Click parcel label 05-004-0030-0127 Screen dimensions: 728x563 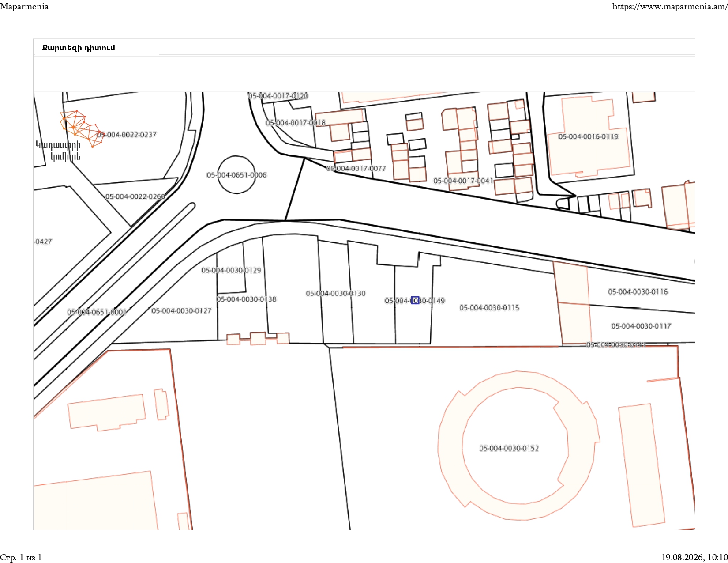click(x=181, y=311)
